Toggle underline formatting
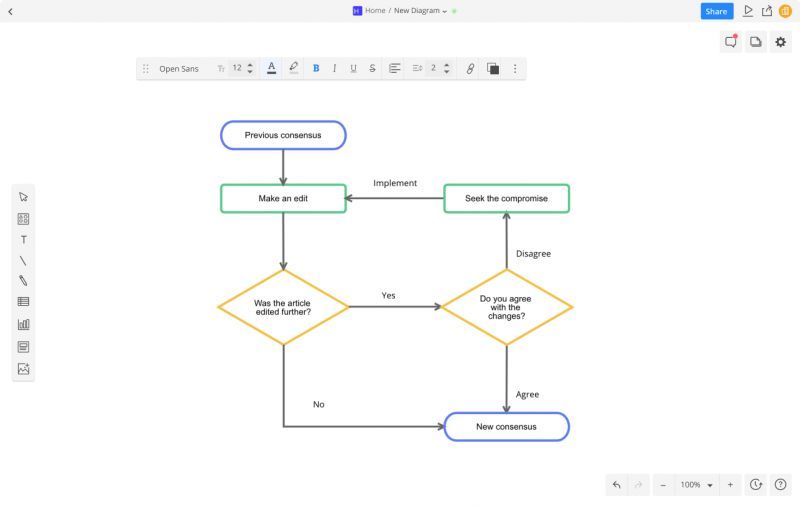 coord(353,68)
